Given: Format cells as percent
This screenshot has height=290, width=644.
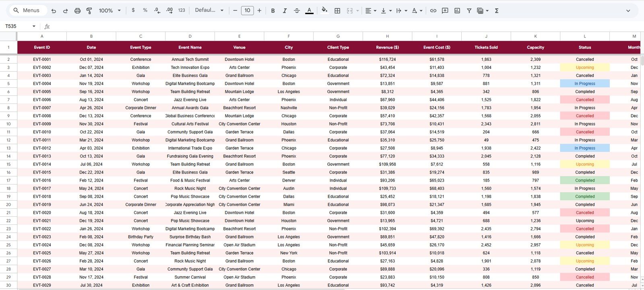Looking at the screenshot, I should 145,10.
